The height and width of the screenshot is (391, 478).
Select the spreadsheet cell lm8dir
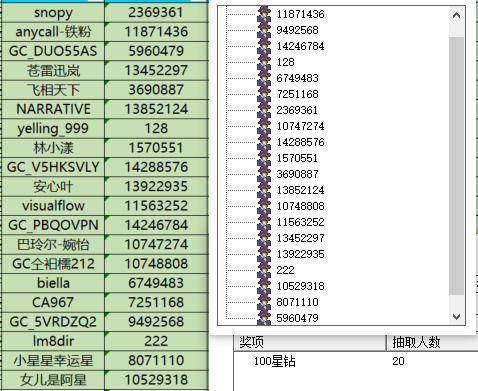[53, 341]
